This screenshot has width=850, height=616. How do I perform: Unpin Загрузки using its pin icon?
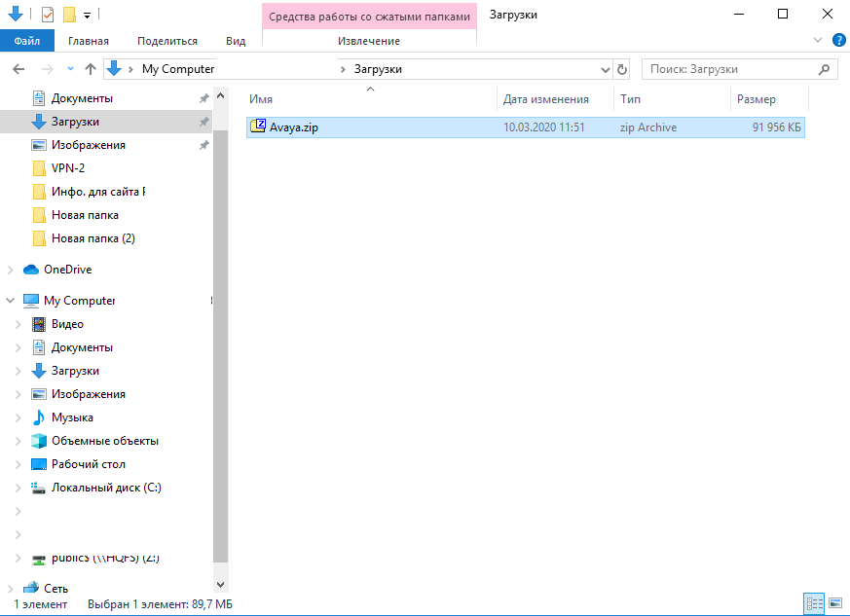coord(203,122)
